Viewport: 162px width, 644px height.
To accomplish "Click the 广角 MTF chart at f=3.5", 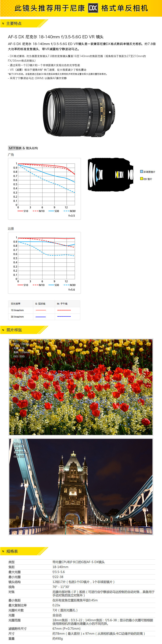I will point(44,189).
